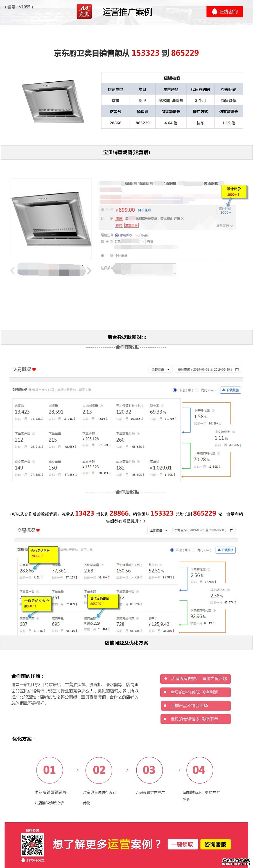This screenshot has height=868, width=253.
Task: Select 同比(年) radio in the June report
Action: click(x=197, y=390)
